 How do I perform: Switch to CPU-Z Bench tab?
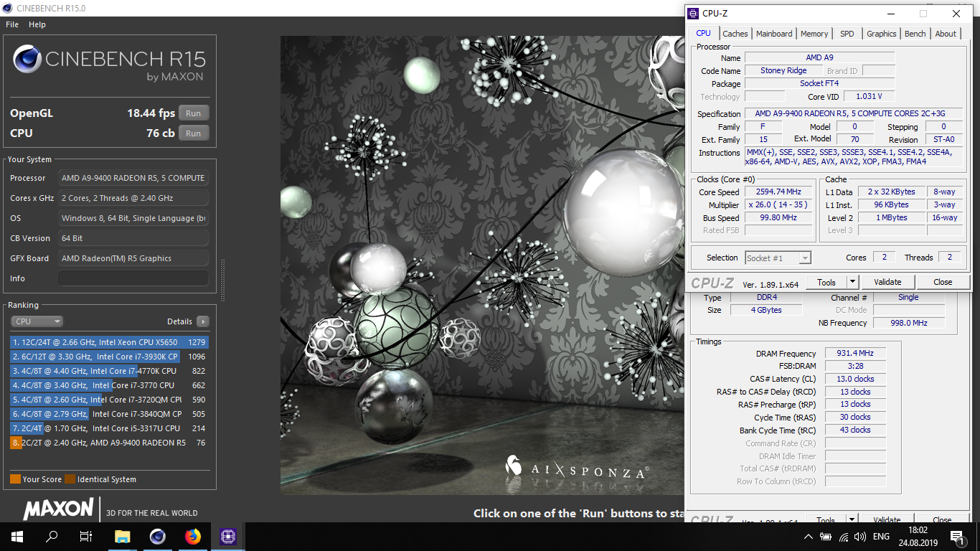915,34
